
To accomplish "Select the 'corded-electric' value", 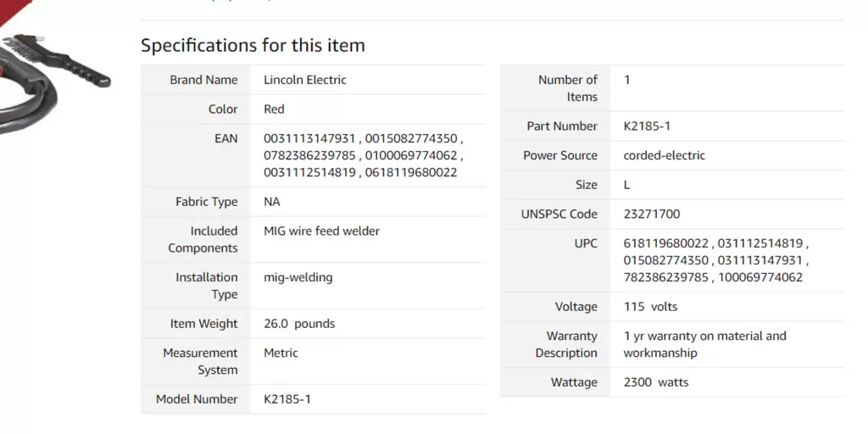I will coord(665,156).
